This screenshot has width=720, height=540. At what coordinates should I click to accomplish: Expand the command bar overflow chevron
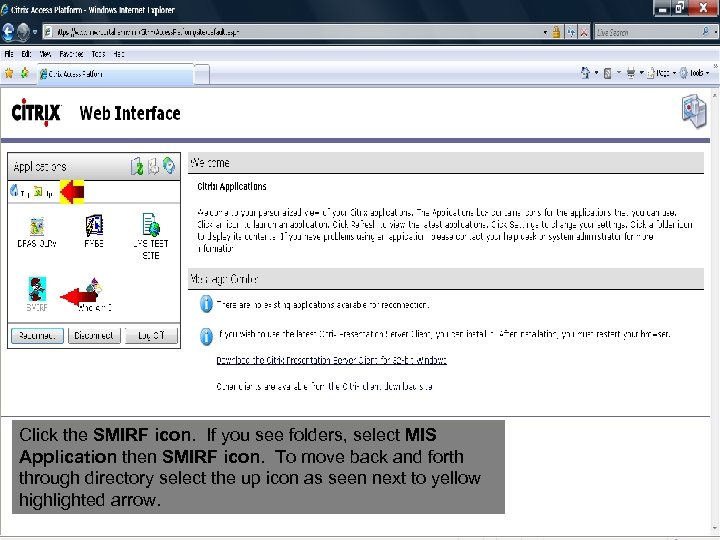[x=715, y=67]
